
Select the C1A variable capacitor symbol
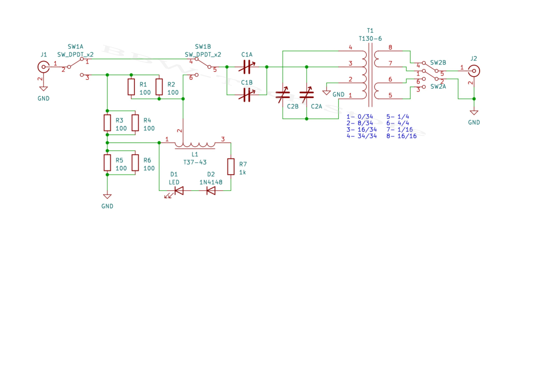coord(247,67)
